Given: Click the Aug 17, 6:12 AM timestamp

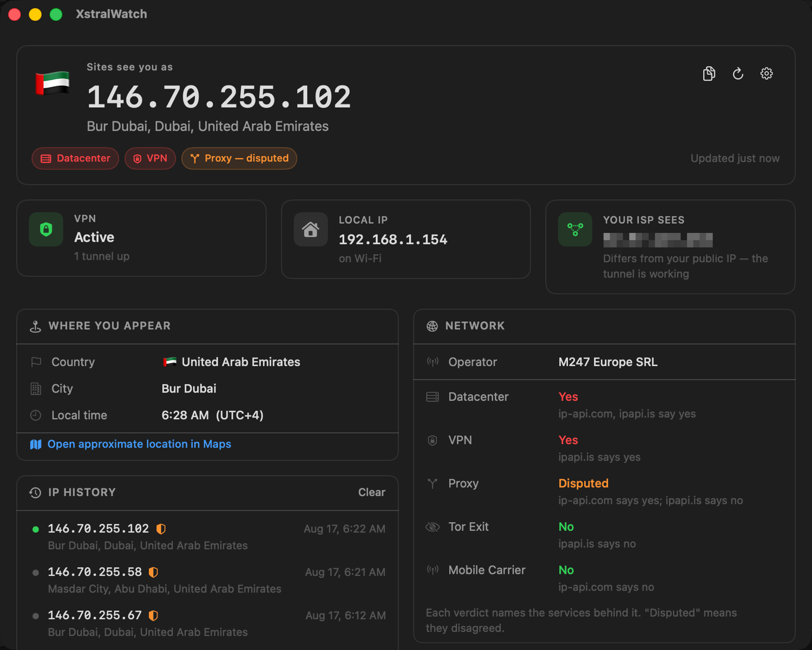Looking at the screenshot, I should tap(345, 615).
